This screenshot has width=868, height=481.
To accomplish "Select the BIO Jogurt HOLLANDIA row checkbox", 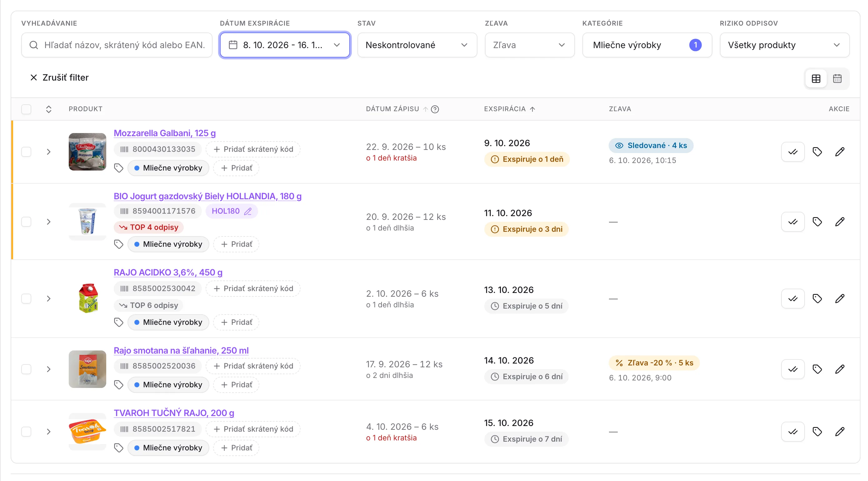I will (26, 222).
